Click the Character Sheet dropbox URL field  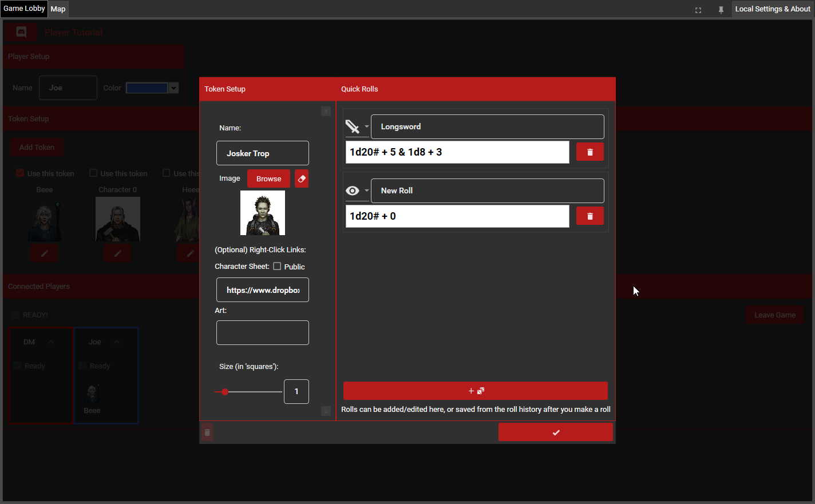pos(263,290)
